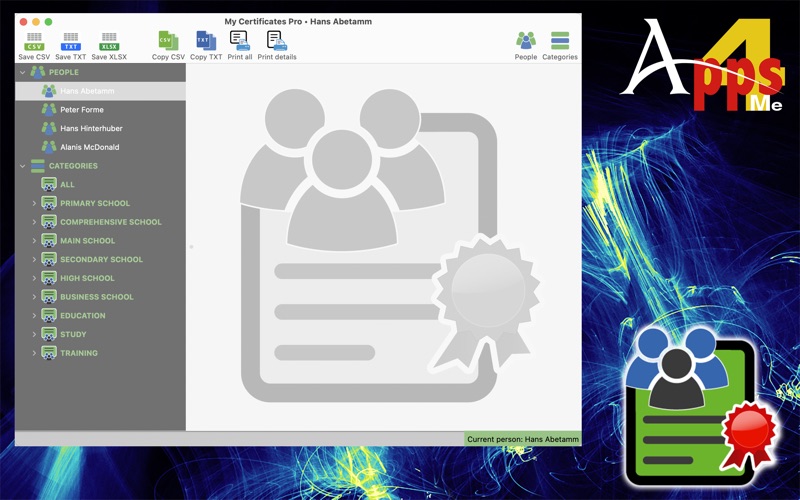This screenshot has width=800, height=500.
Task: Click the yellow minimize window button
Action: click(x=36, y=22)
